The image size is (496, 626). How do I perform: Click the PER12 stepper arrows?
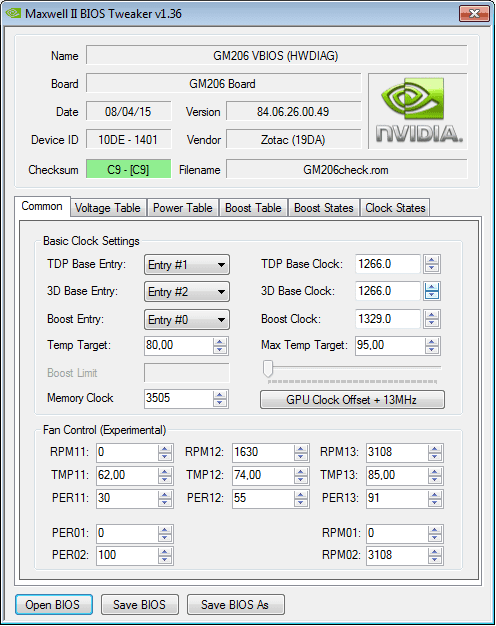pyautogui.click(x=301, y=499)
